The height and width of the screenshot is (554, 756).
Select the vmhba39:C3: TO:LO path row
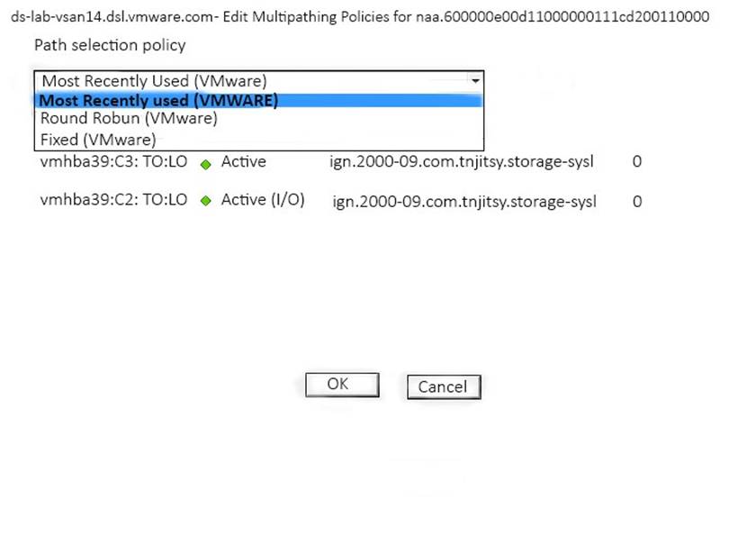[x=341, y=161]
